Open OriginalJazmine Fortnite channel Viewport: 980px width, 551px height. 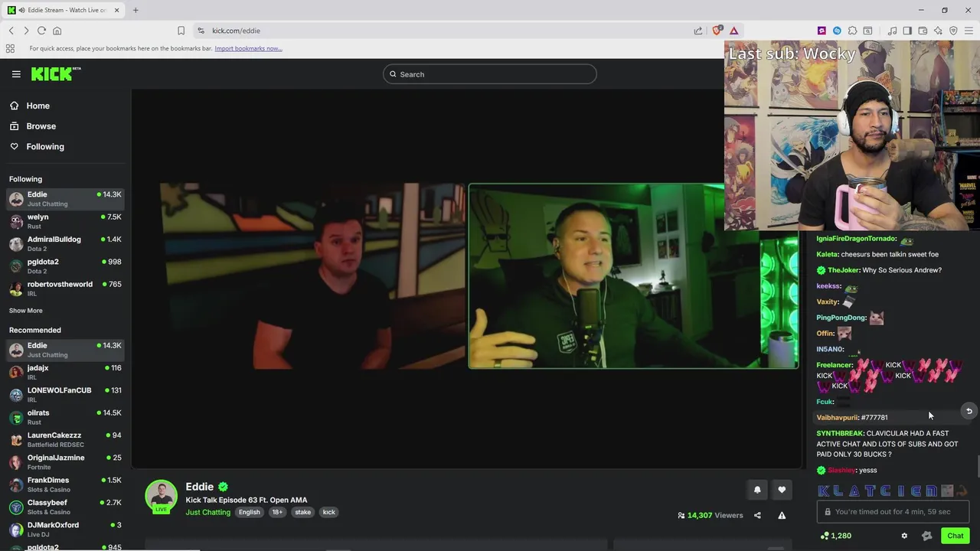pos(65,461)
